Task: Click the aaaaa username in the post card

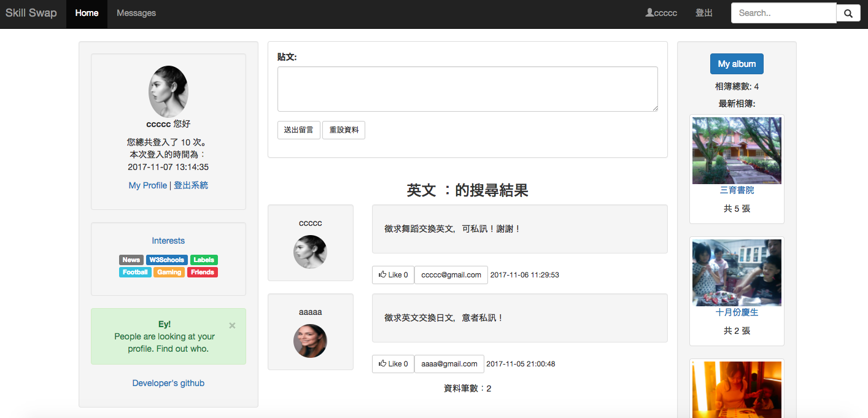Action: pos(310,312)
